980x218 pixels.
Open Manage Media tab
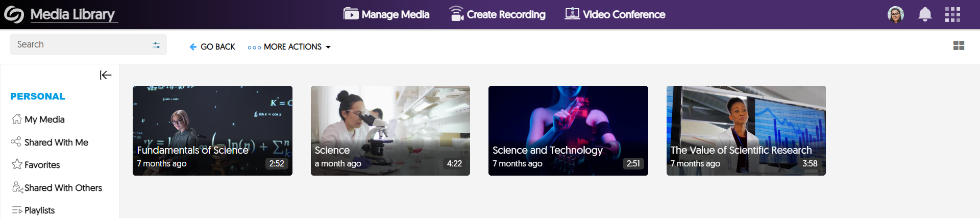[386, 14]
